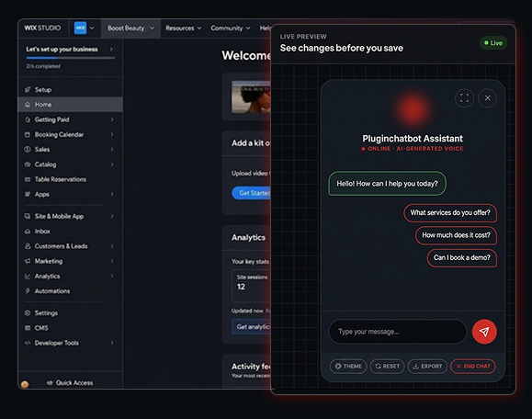Click the Get analytics button
532x419 pixels.
252,327
